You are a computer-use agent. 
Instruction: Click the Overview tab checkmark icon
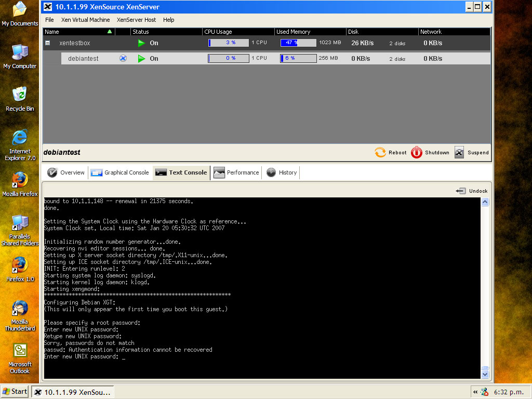click(x=52, y=172)
